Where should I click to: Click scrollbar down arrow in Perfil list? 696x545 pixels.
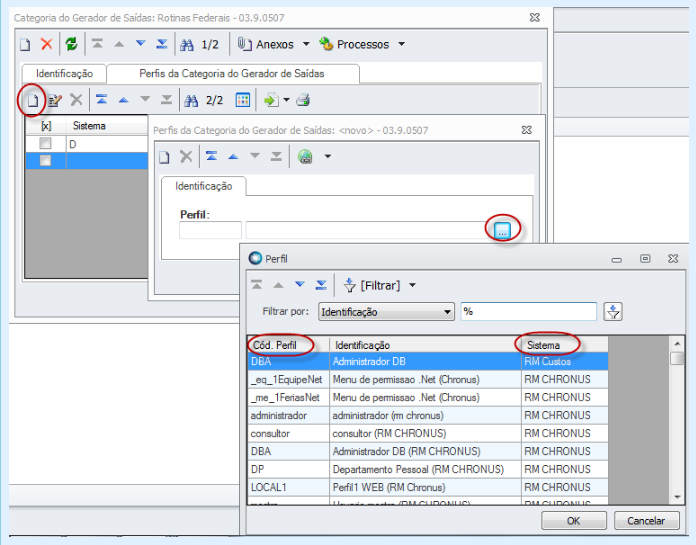click(x=677, y=498)
